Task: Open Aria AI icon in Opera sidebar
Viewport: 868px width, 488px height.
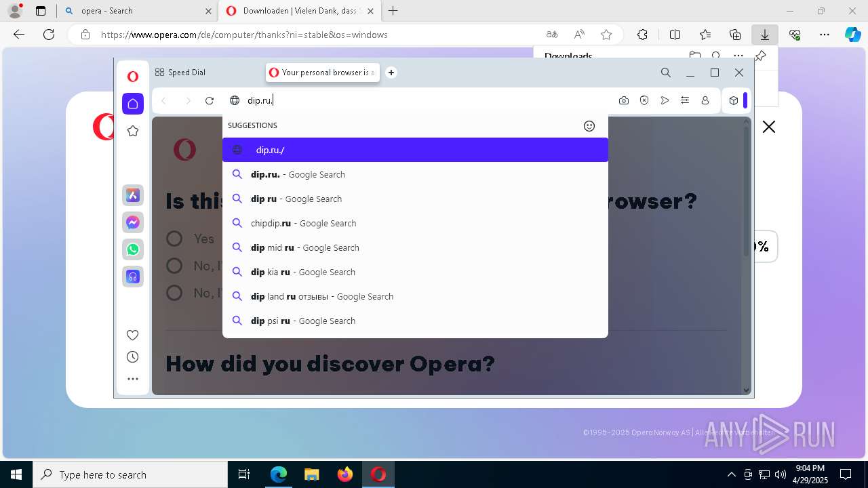Action: coord(133,195)
